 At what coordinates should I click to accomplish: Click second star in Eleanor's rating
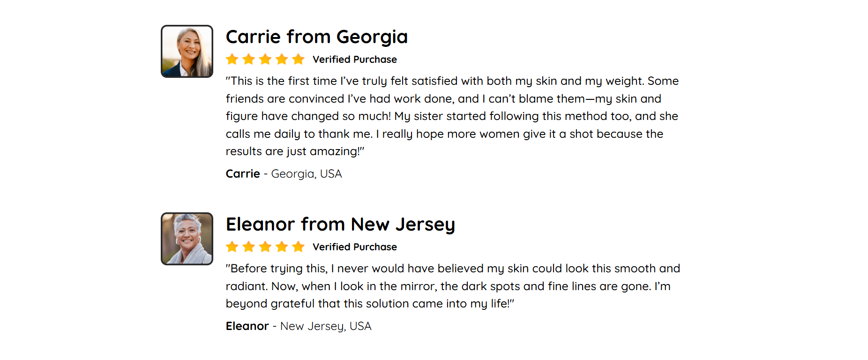tap(249, 247)
